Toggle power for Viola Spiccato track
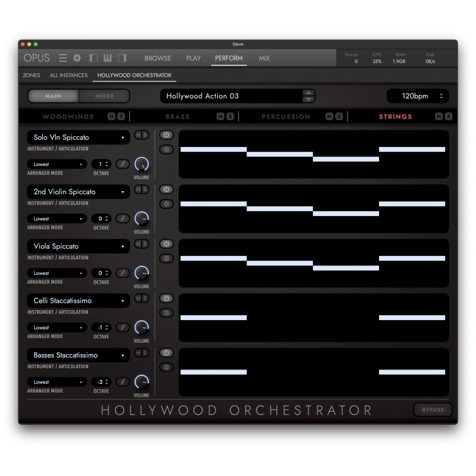The width and height of the screenshot is (476, 476). [x=167, y=244]
